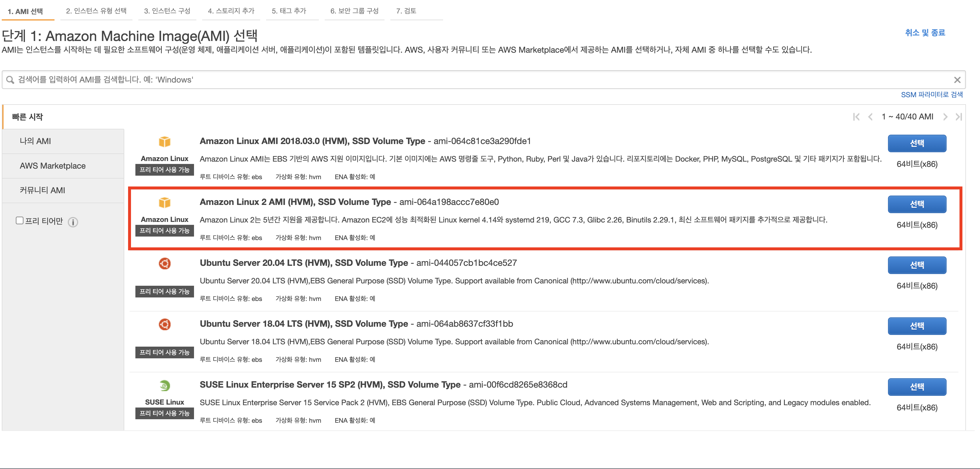Click the SUSE Linux logo

164,386
